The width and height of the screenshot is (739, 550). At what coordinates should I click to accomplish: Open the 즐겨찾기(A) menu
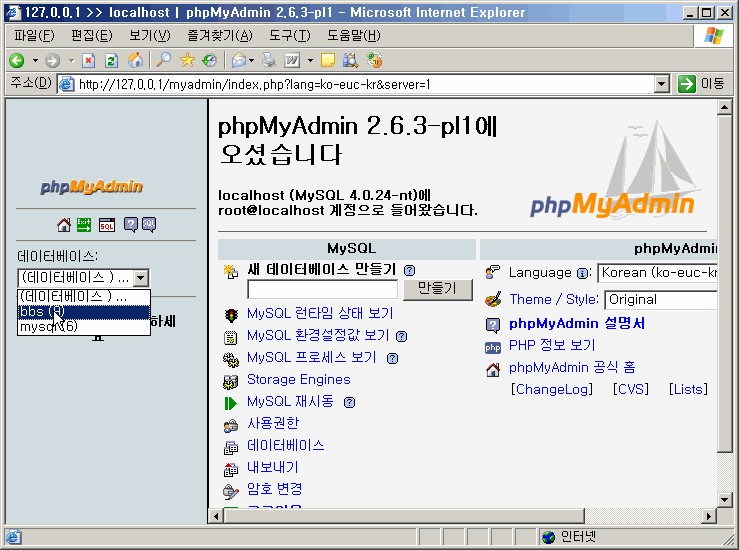220,35
